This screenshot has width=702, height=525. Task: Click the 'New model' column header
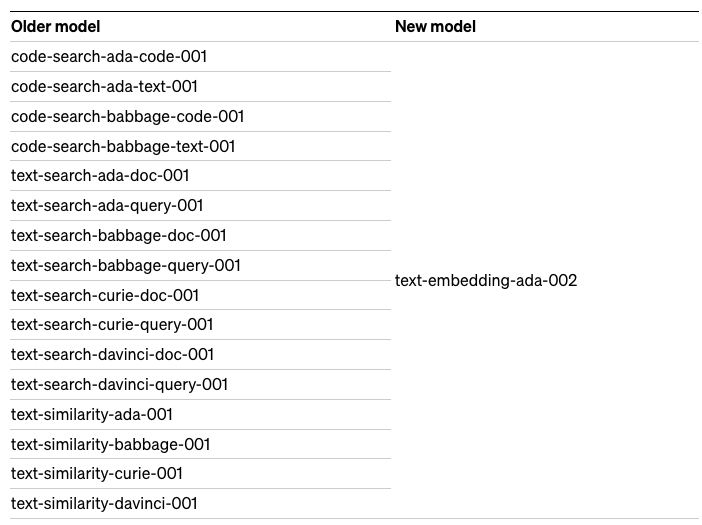435,27
